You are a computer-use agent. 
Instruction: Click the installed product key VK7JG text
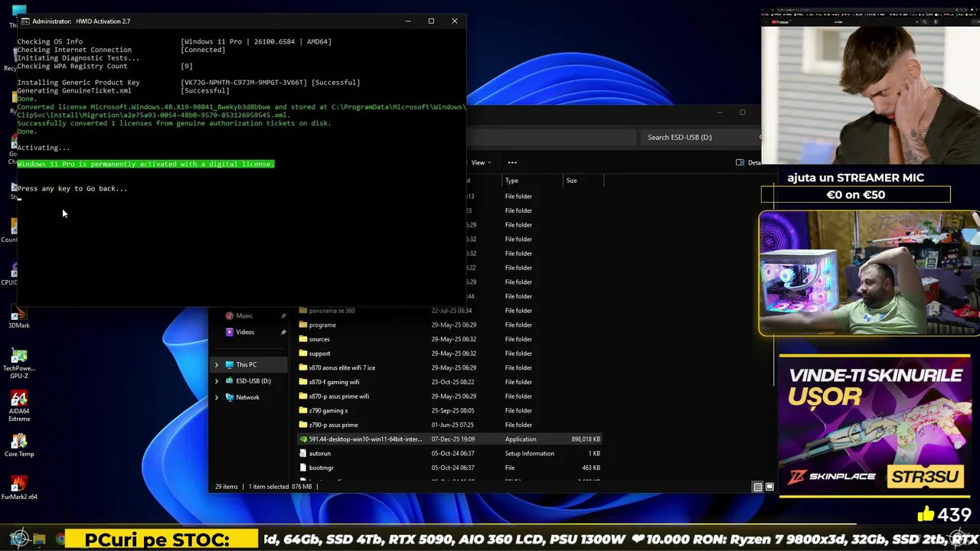(244, 83)
